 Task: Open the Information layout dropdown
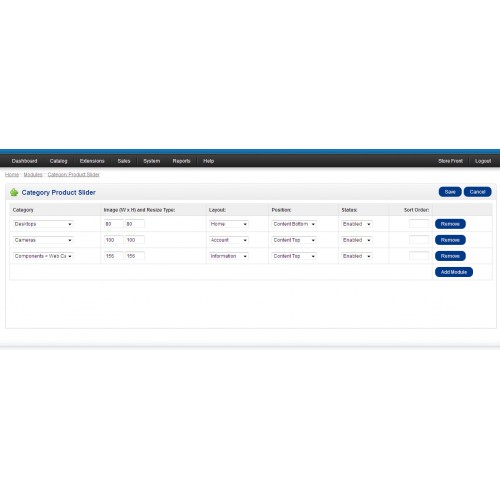point(229,256)
